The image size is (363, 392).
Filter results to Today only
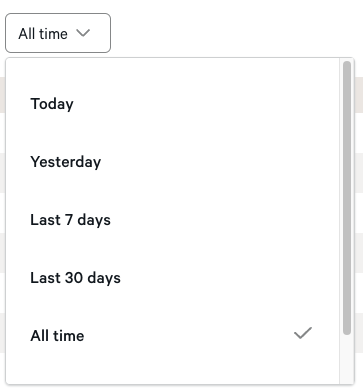coord(173,104)
